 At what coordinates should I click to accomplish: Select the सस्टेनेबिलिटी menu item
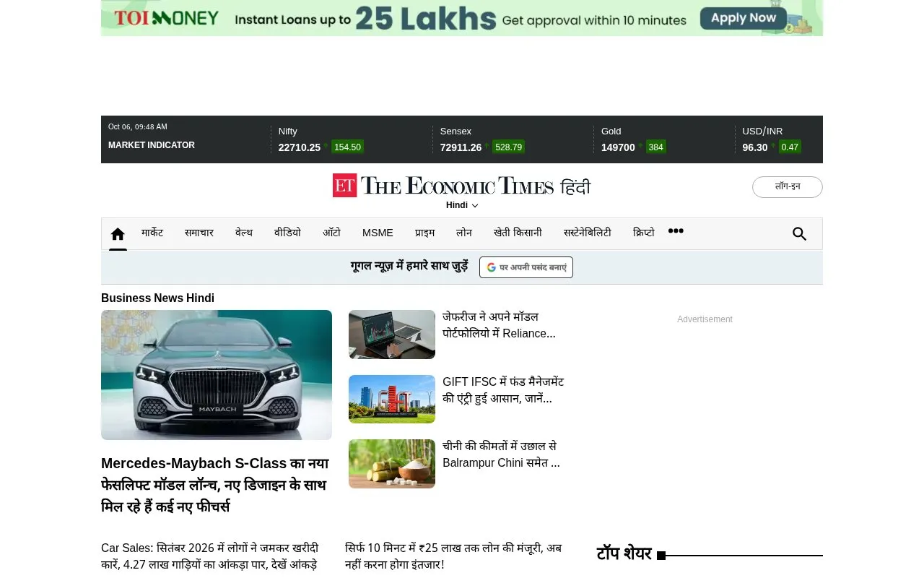point(588,233)
